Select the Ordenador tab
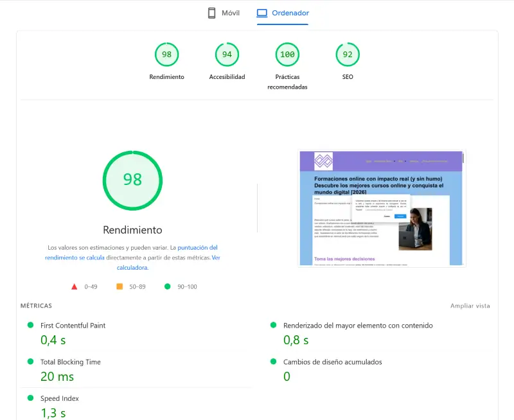Image resolution: width=514 pixels, height=420 pixels. [x=283, y=13]
